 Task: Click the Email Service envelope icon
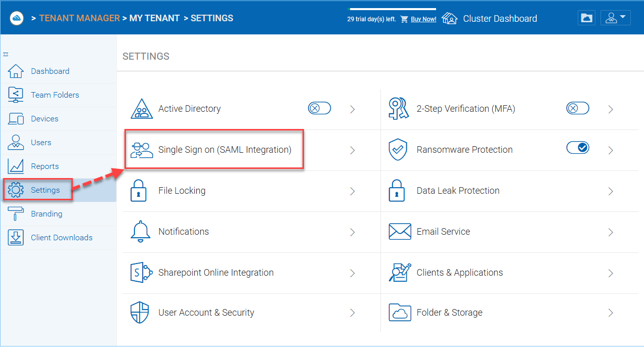(x=400, y=232)
